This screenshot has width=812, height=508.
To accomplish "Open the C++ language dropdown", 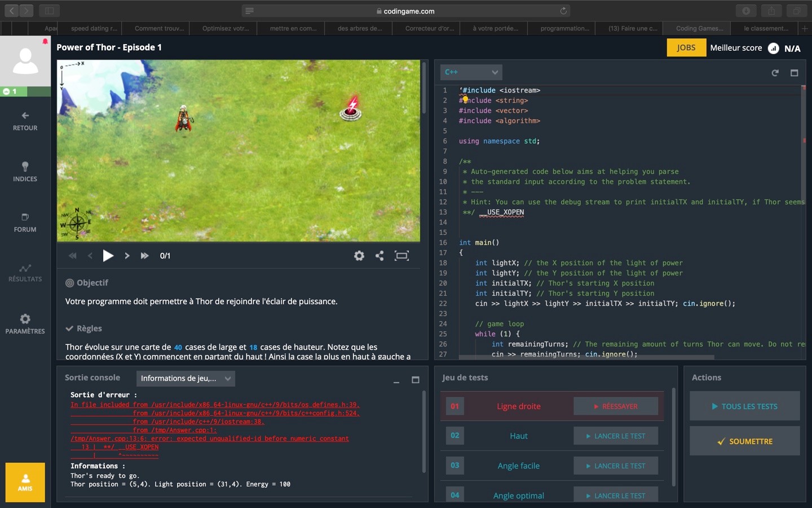I will point(471,72).
